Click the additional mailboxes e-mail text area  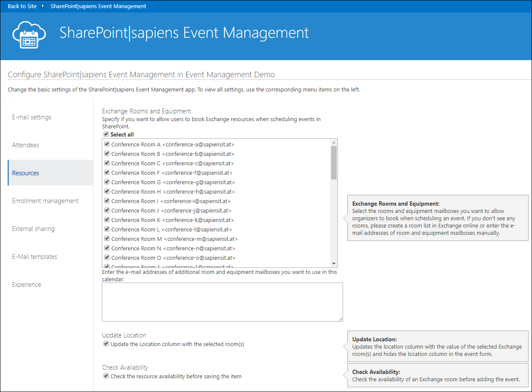(222, 302)
